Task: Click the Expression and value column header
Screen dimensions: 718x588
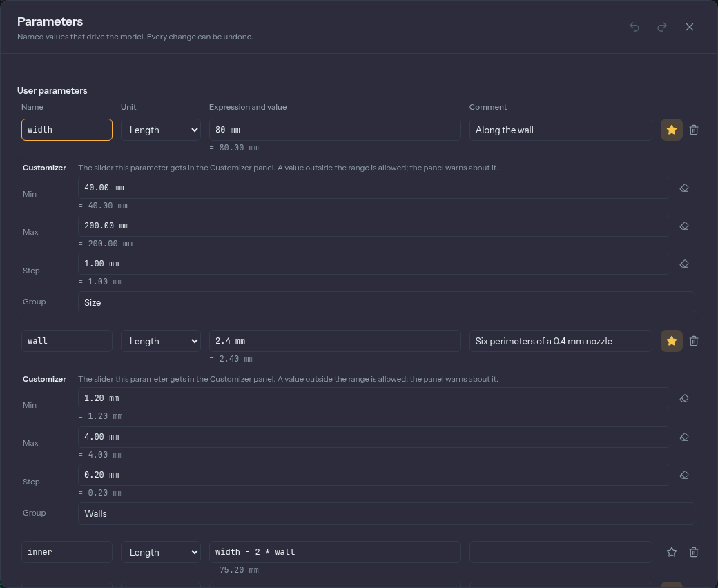Action: click(x=248, y=107)
